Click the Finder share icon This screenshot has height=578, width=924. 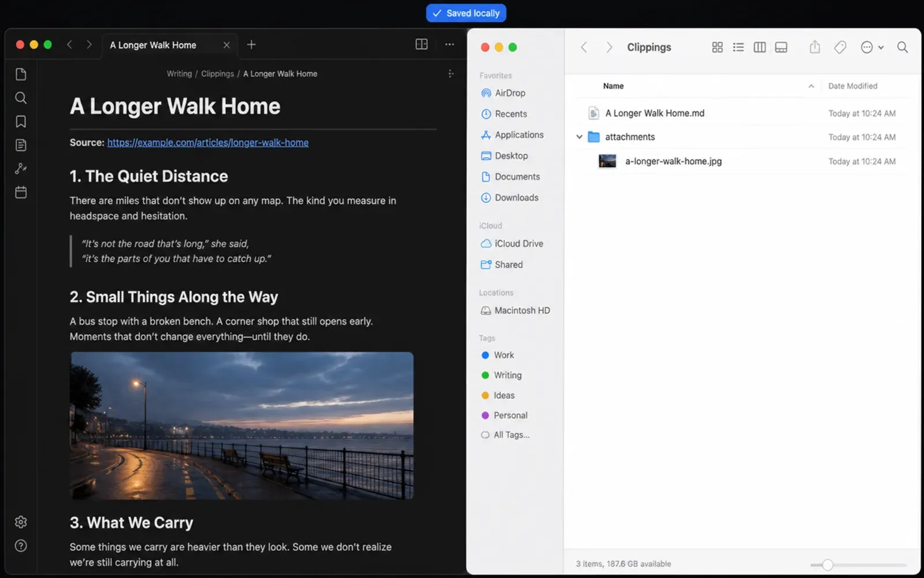pos(814,47)
